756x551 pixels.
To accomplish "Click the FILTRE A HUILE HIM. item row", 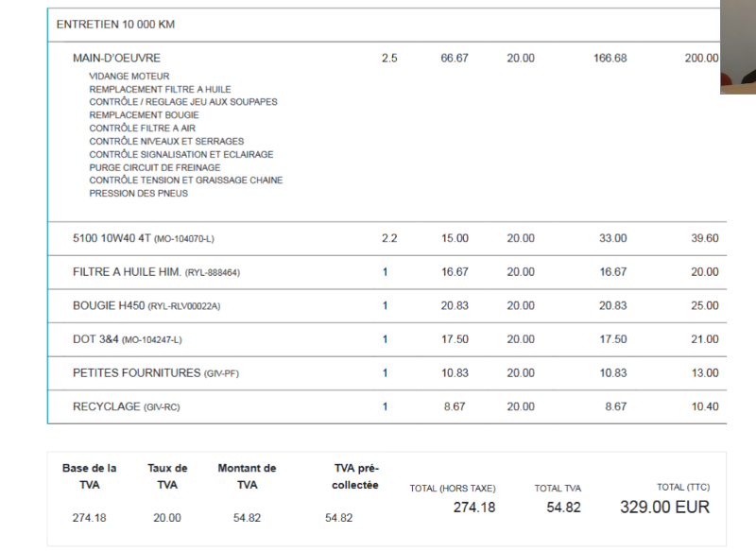I will click(x=156, y=272).
